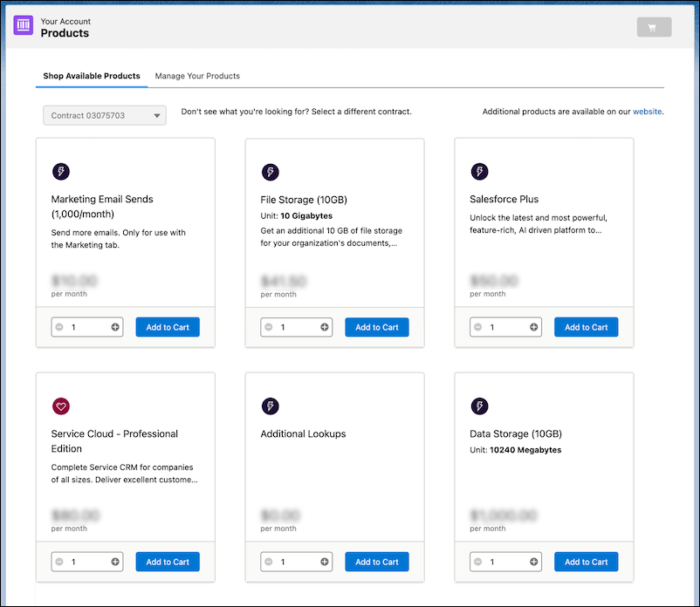700x607 pixels.
Task: Decrease quantity for Salesforce Plus
Action: (x=478, y=327)
